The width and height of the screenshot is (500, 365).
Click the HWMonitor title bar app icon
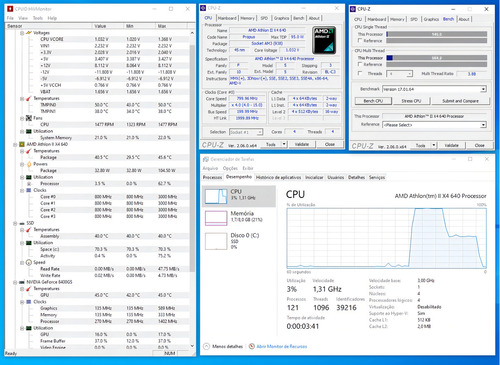pyautogui.click(x=10, y=9)
